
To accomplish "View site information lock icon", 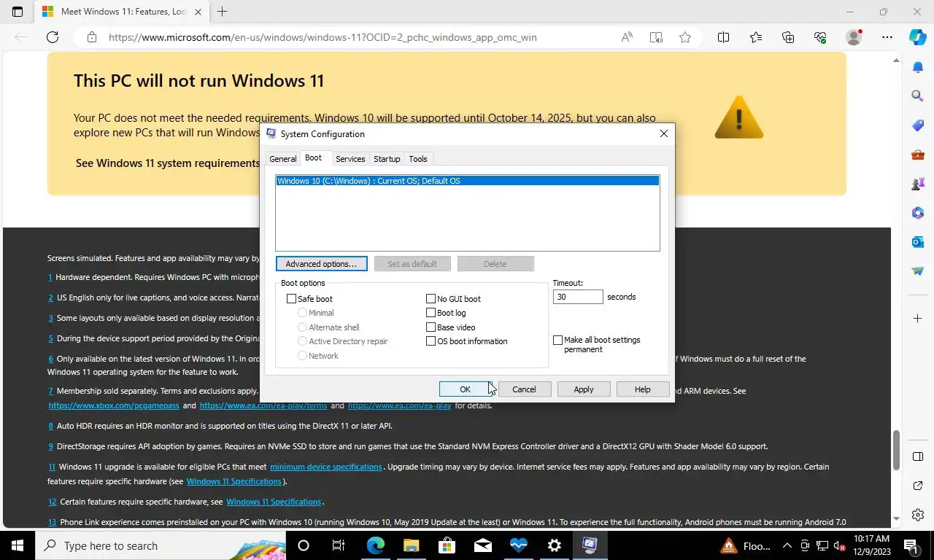I will 91,37.
